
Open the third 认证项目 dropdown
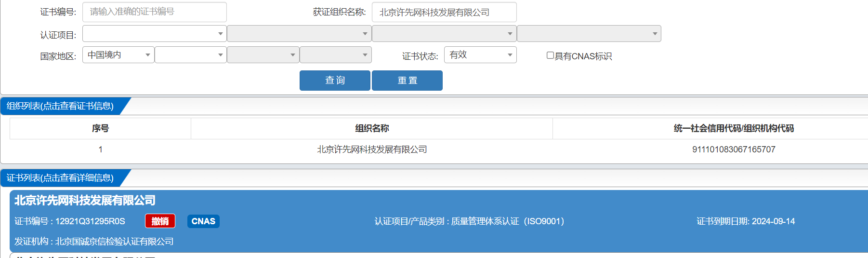444,34
